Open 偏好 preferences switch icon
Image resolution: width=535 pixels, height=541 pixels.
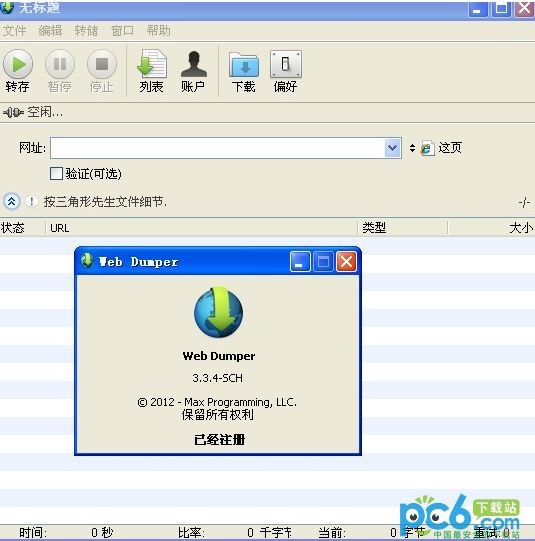point(286,64)
